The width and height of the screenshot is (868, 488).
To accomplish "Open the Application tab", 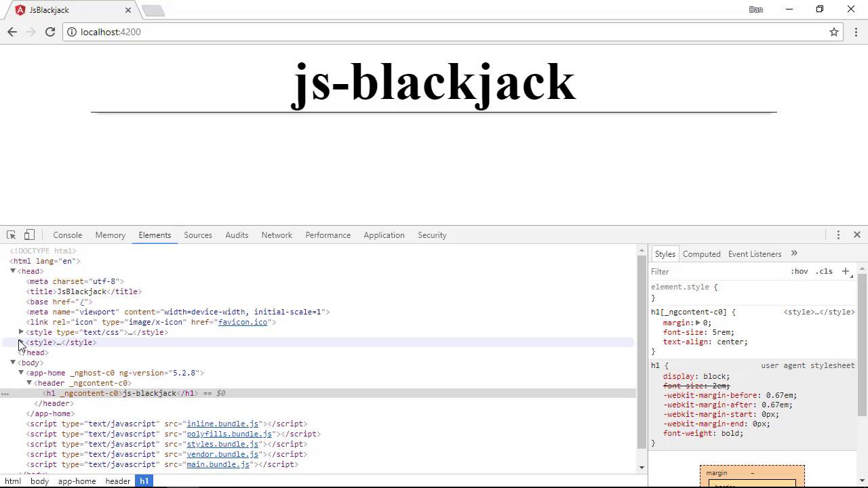I will (384, 235).
